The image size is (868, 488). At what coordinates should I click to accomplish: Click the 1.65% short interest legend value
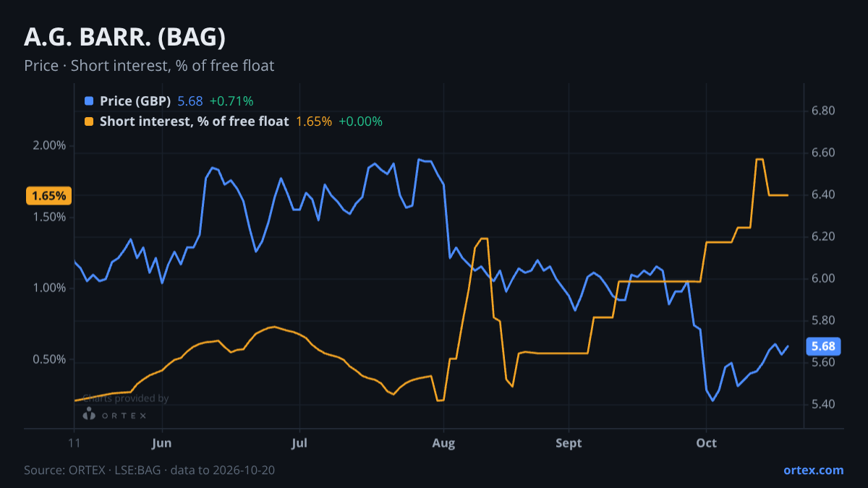pyautogui.click(x=314, y=121)
